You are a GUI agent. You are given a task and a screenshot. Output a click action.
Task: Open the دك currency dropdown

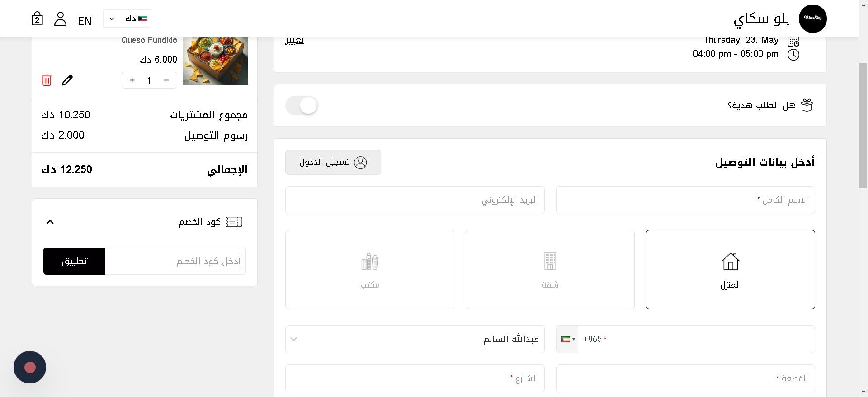(127, 19)
